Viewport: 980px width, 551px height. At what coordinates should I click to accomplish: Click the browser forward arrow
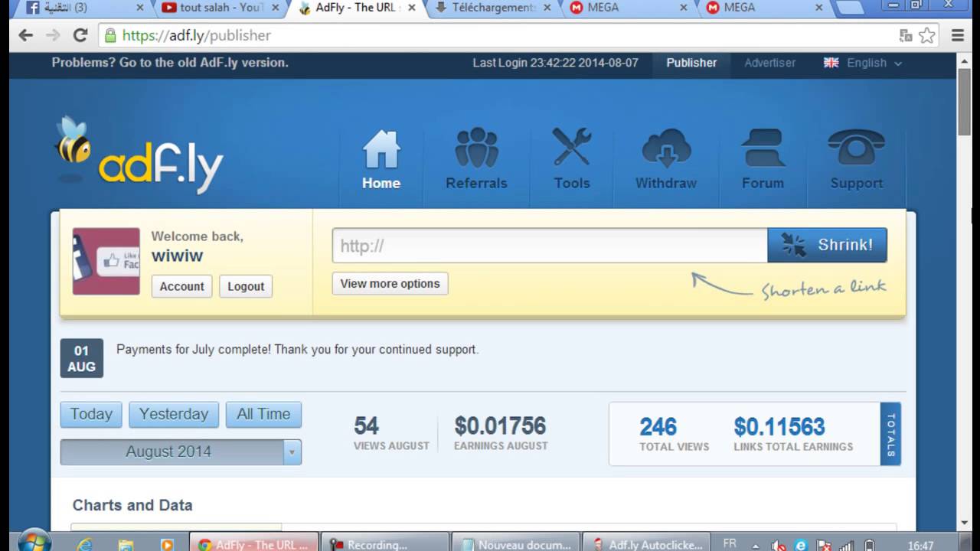coord(53,35)
